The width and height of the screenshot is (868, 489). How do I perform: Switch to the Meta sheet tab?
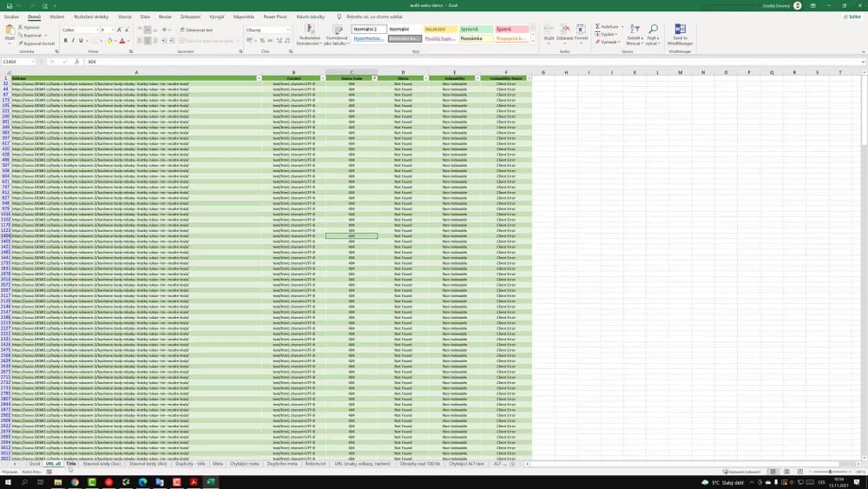coord(218,464)
